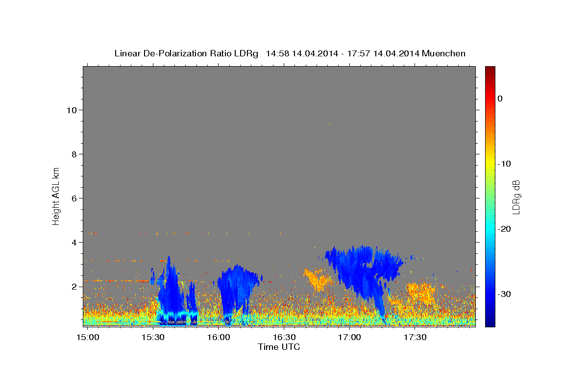The width and height of the screenshot is (588, 392).
Task: Click the height tick label 8
Action: 74,154
